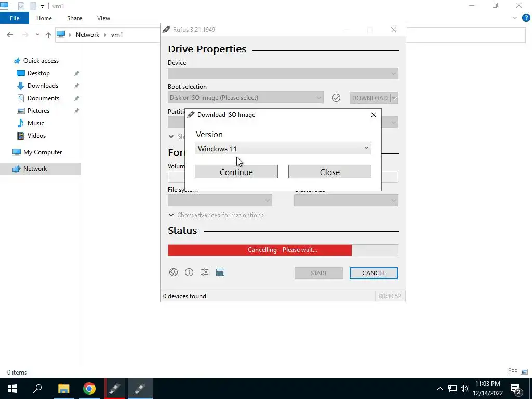Go back in File Explorer

10,35
